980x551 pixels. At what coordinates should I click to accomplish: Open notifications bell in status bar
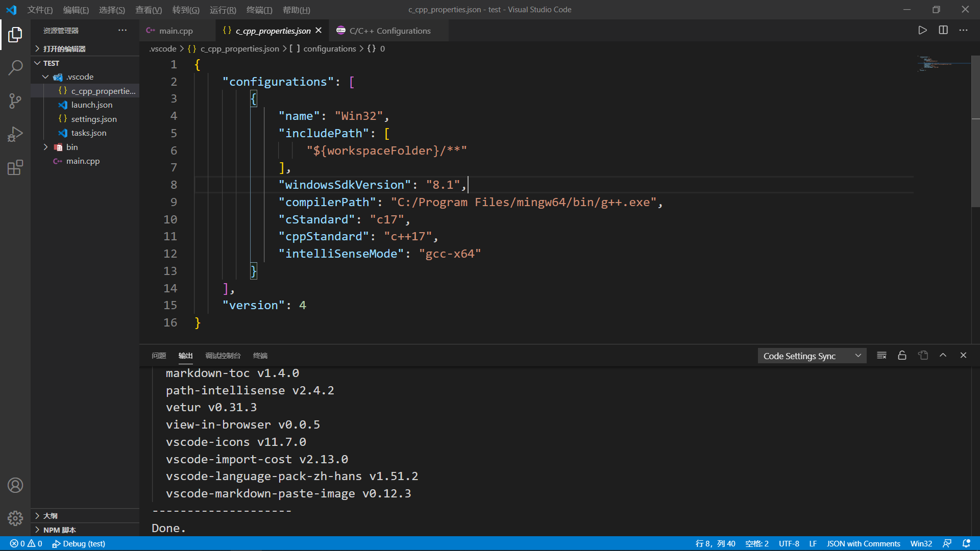[x=966, y=544]
